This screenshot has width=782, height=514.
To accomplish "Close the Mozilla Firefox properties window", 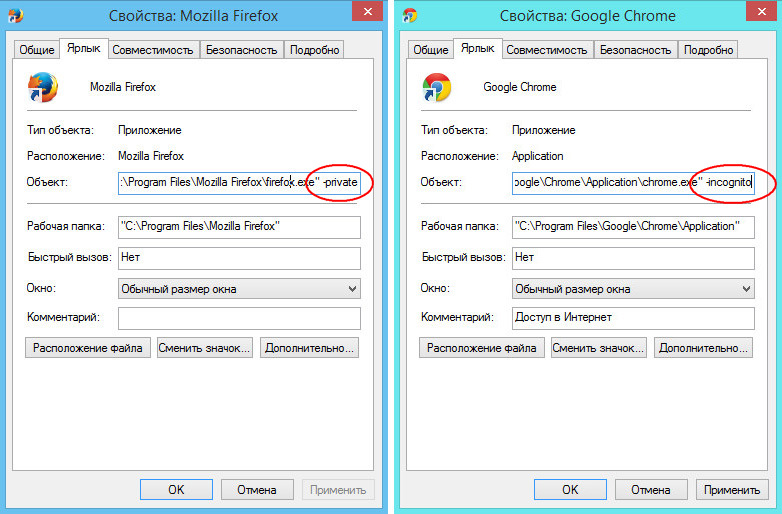I will click(x=368, y=11).
